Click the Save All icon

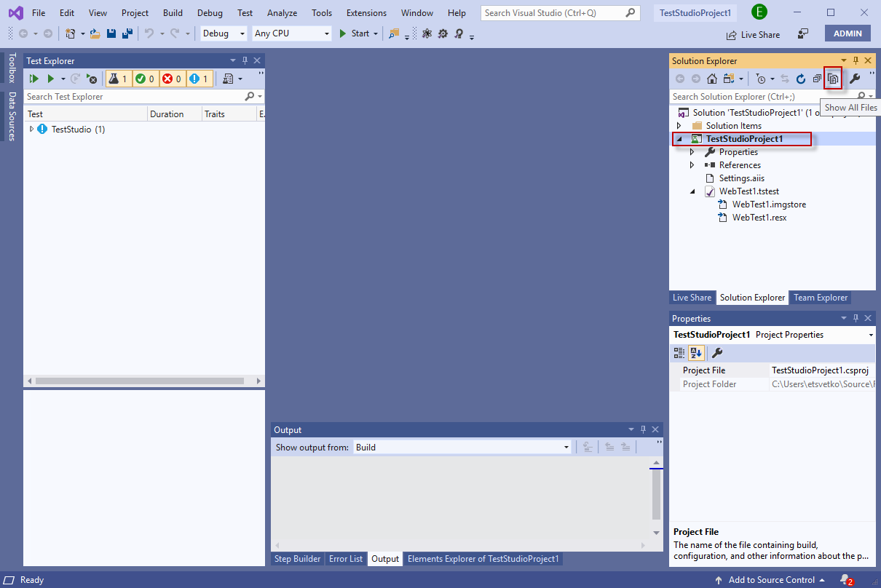click(127, 33)
